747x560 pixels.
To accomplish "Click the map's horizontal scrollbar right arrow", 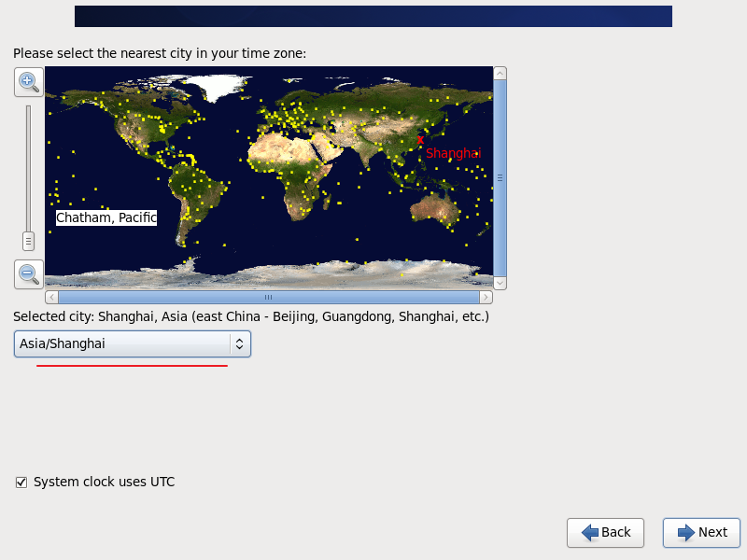I will [x=486, y=297].
